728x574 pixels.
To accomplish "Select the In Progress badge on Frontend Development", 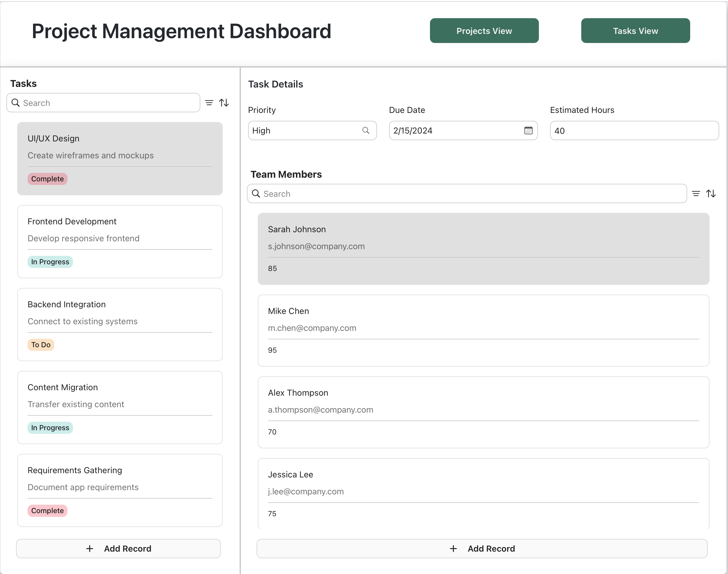I will tap(50, 262).
